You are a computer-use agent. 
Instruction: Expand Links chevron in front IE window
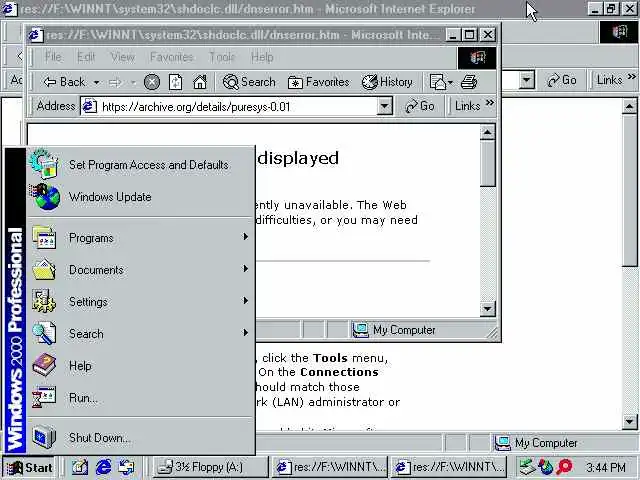[x=490, y=102]
